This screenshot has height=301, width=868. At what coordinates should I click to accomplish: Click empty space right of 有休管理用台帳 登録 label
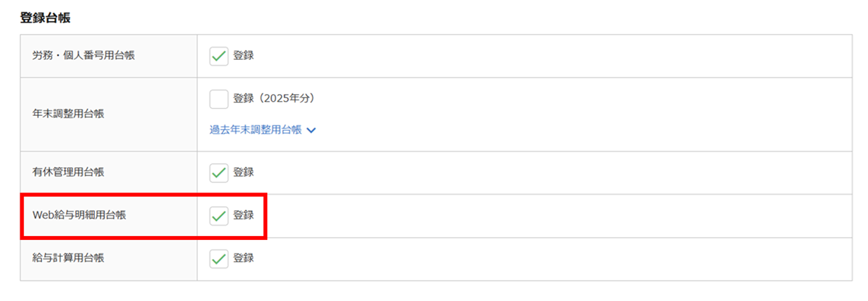point(542,173)
